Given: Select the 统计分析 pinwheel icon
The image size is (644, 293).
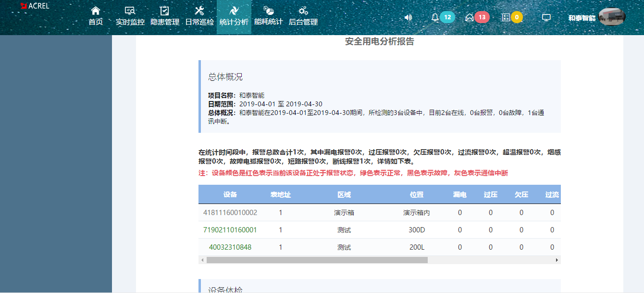Looking at the screenshot, I should point(234,11).
